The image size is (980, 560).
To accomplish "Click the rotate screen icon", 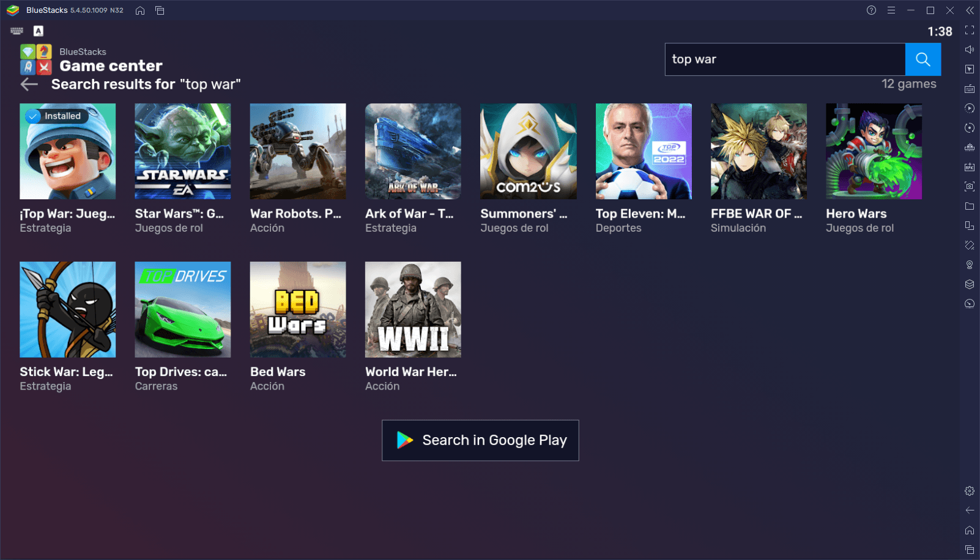I will [970, 245].
